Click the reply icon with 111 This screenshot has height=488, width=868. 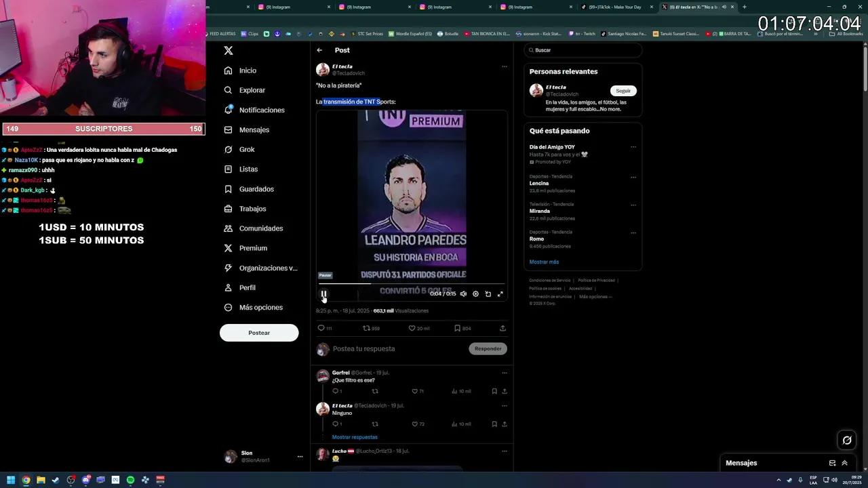click(325, 328)
